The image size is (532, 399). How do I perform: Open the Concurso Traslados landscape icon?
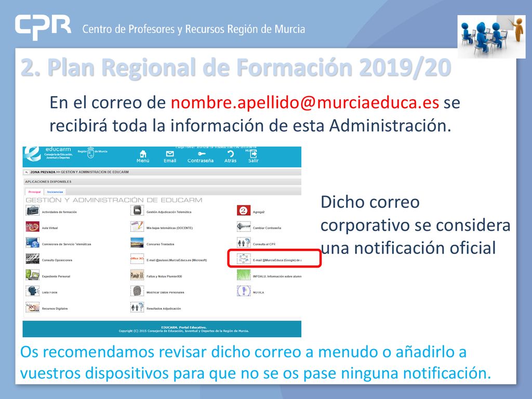(137, 243)
